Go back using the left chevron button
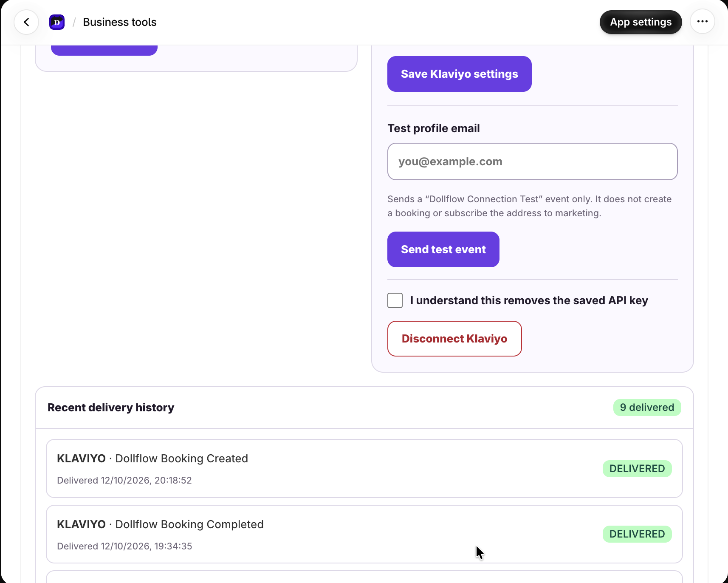728x583 pixels. 26,22
